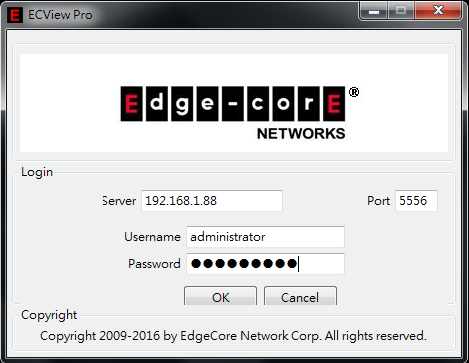469x363 pixels.
Task: Click the Port label
Action: point(378,201)
